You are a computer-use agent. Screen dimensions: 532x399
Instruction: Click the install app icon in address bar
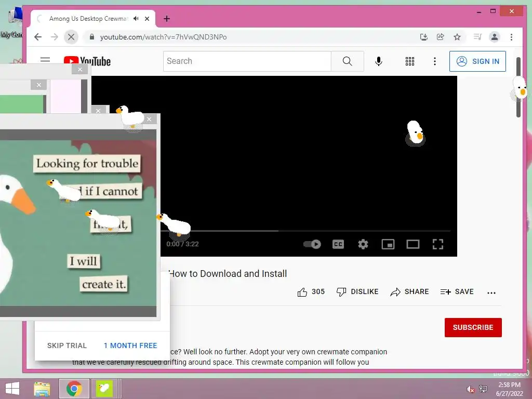[424, 37]
